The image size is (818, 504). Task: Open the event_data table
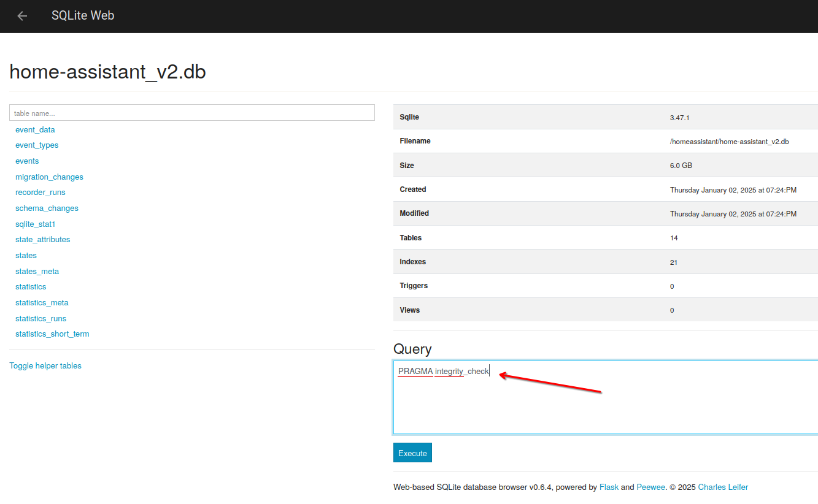[x=35, y=130]
